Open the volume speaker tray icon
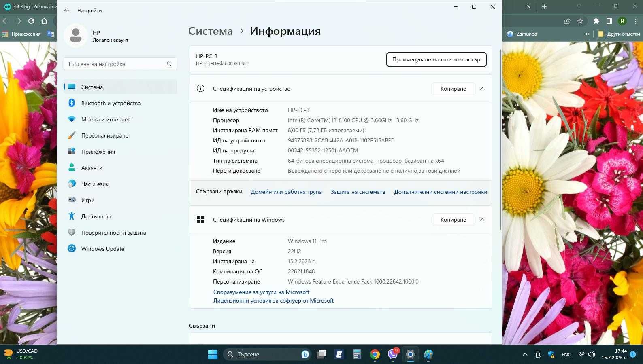This screenshot has width=643, height=364. point(592,354)
